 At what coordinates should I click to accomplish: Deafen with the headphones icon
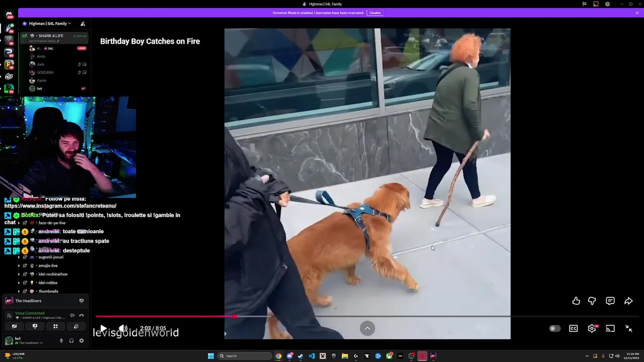[x=71, y=341]
